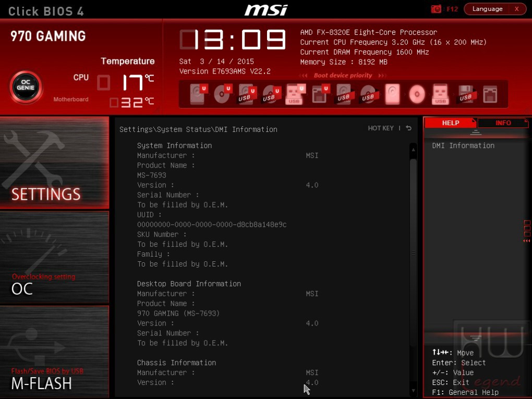This screenshot has width=532, height=399.
Task: Click the CPU temperature 17°C reading
Action: point(137,82)
